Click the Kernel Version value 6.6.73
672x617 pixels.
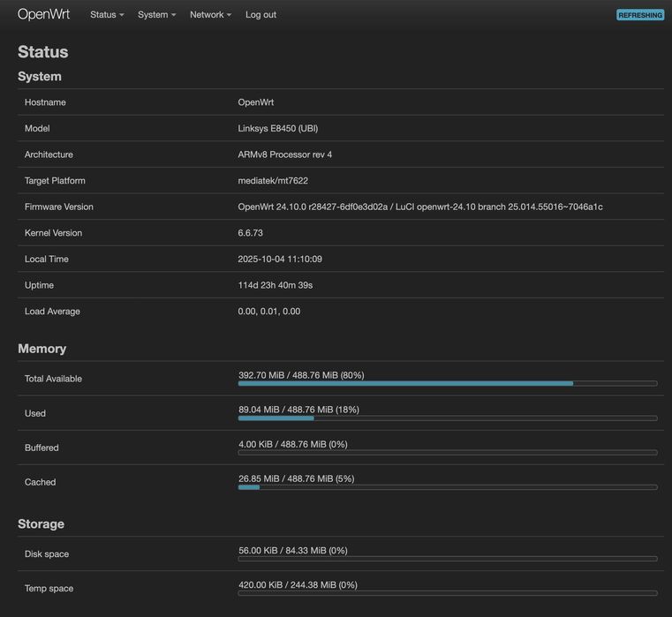251,233
